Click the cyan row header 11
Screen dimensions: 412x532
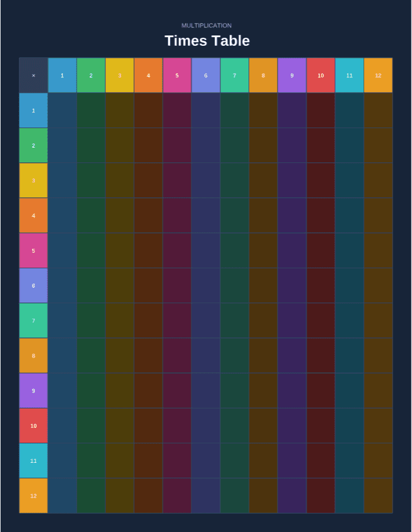click(33, 460)
